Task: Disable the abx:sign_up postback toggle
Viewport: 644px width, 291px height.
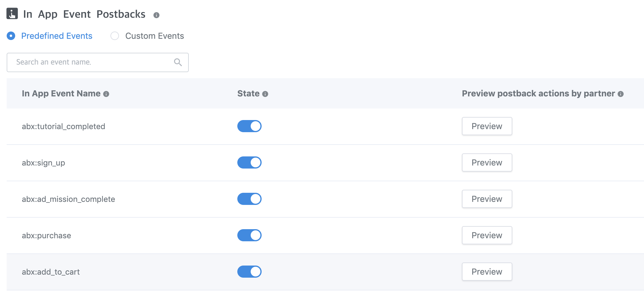Action: [249, 162]
